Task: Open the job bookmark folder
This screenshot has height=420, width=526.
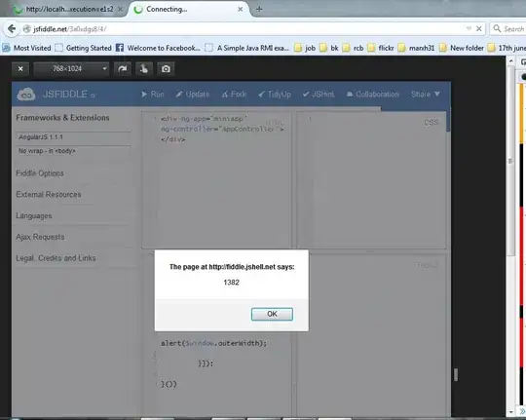Action: pyautogui.click(x=305, y=48)
